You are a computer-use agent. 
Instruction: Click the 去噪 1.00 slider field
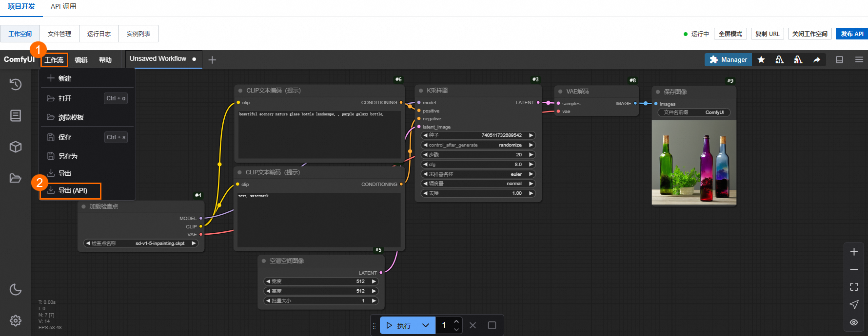tap(478, 193)
